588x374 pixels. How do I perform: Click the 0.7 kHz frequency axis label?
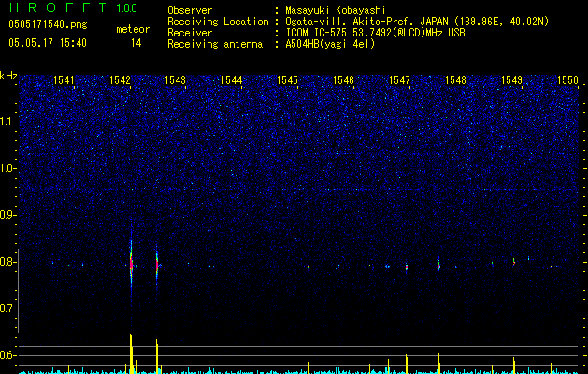pos(8,309)
